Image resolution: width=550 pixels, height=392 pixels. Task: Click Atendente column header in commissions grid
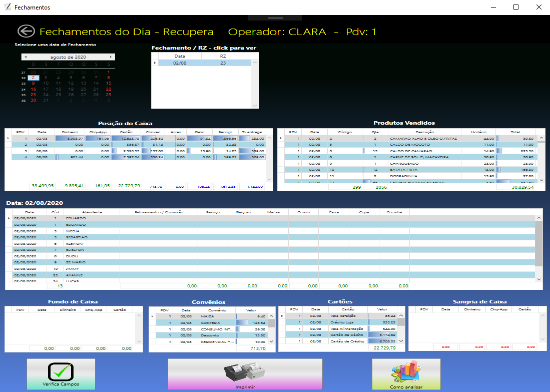coord(92,212)
